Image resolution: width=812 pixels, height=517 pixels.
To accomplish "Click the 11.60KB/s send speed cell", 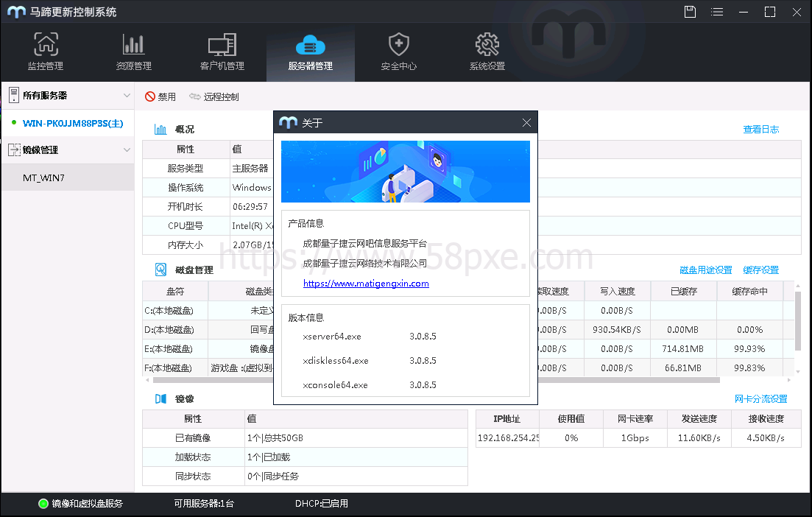I will (x=699, y=438).
